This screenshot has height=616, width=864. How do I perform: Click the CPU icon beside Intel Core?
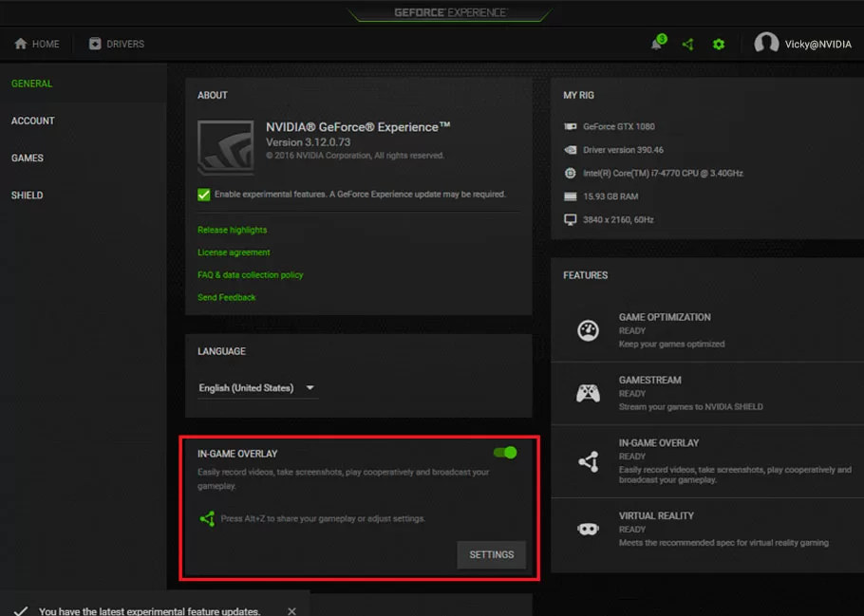571,173
